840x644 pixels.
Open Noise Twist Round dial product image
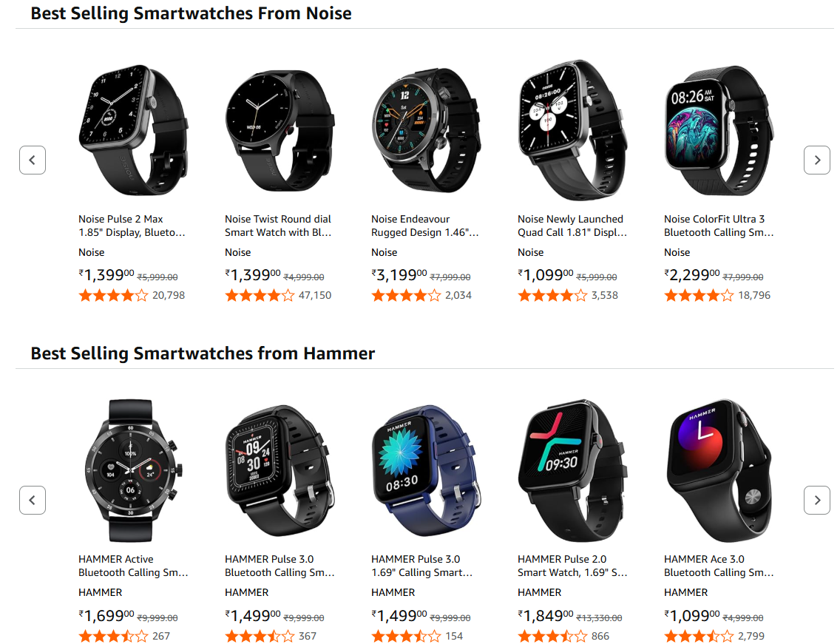(279, 130)
